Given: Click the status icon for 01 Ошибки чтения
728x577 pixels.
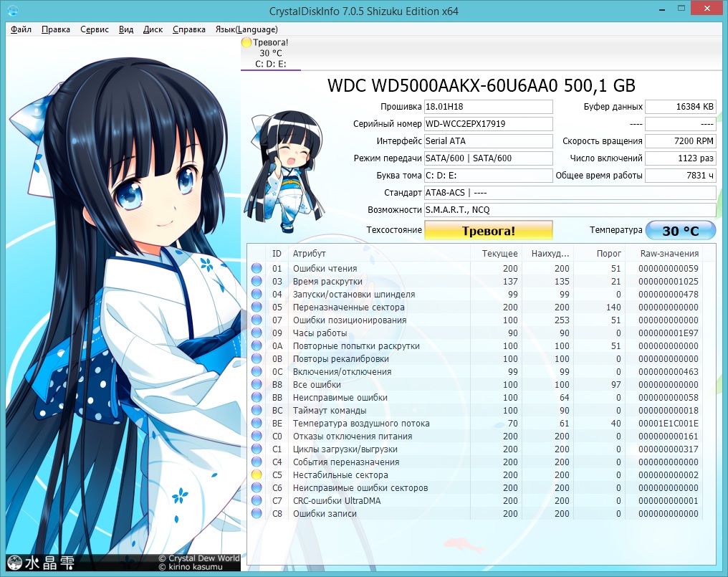Looking at the screenshot, I should point(257,268).
